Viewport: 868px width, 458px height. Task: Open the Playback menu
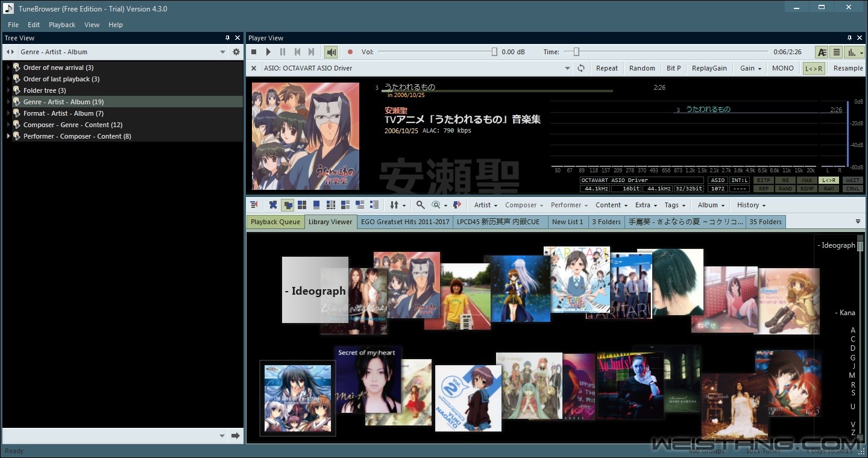[62, 25]
